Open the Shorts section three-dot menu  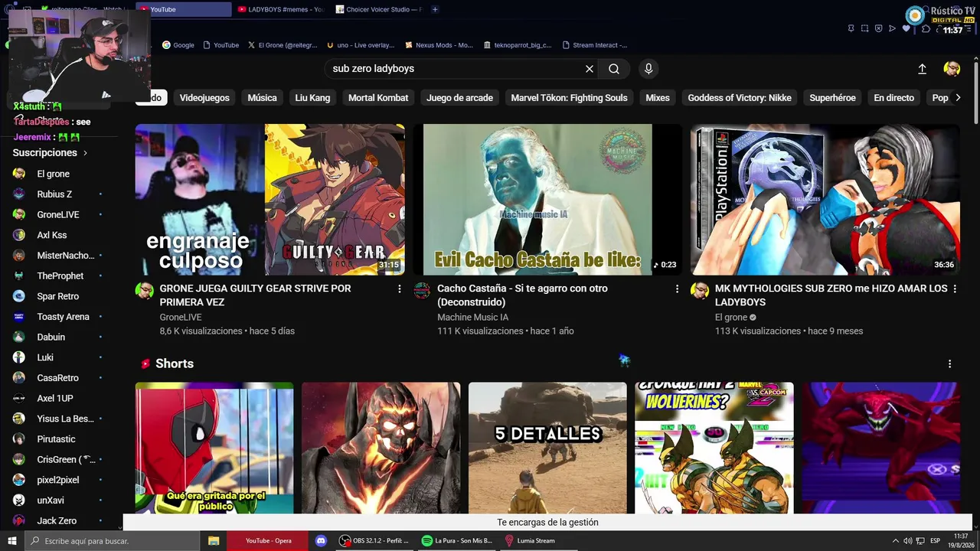(950, 364)
